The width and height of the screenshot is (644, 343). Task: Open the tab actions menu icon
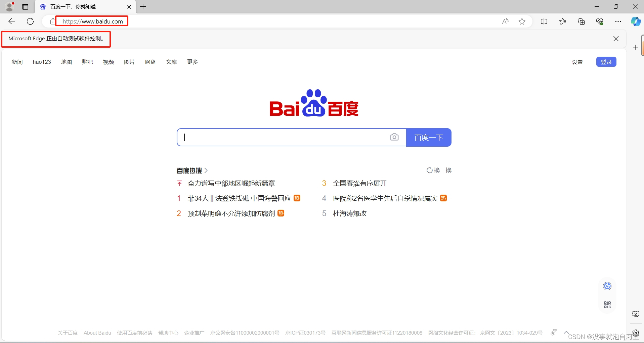(x=25, y=7)
